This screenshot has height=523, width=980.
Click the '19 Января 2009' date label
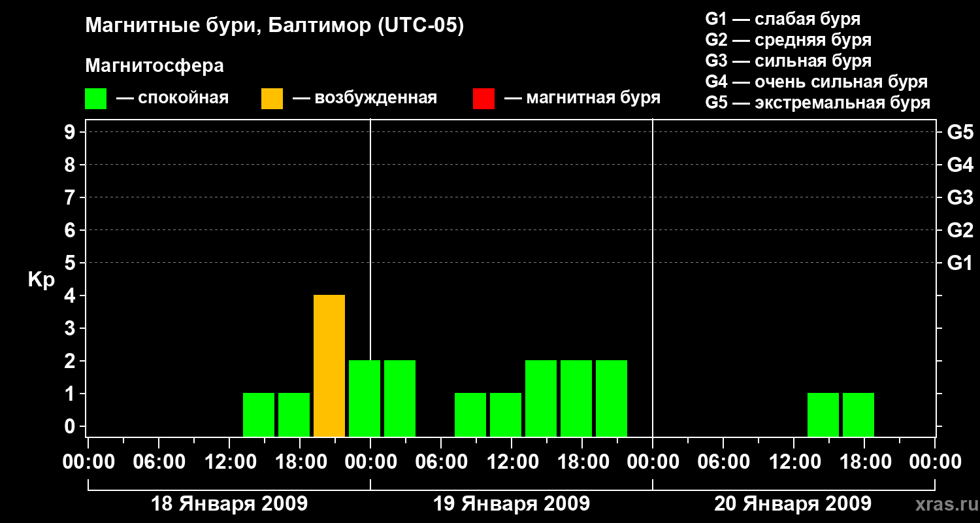[512, 504]
